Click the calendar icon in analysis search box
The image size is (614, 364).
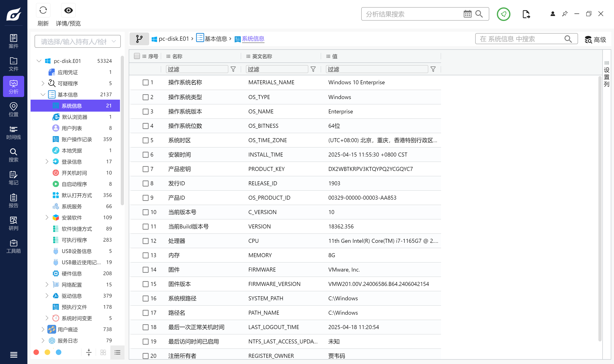click(467, 14)
